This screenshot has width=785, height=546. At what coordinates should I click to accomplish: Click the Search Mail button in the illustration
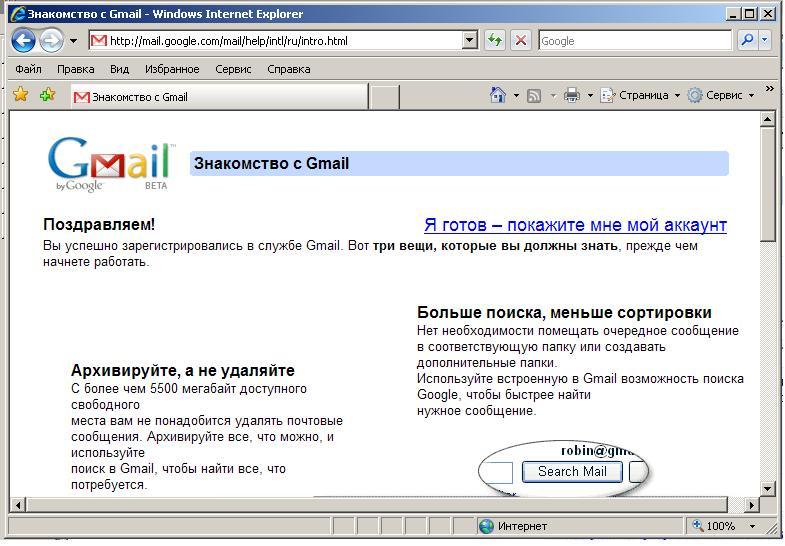572,471
